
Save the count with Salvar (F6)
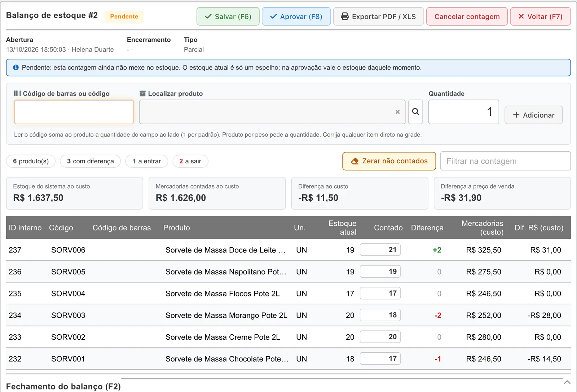[228, 17]
